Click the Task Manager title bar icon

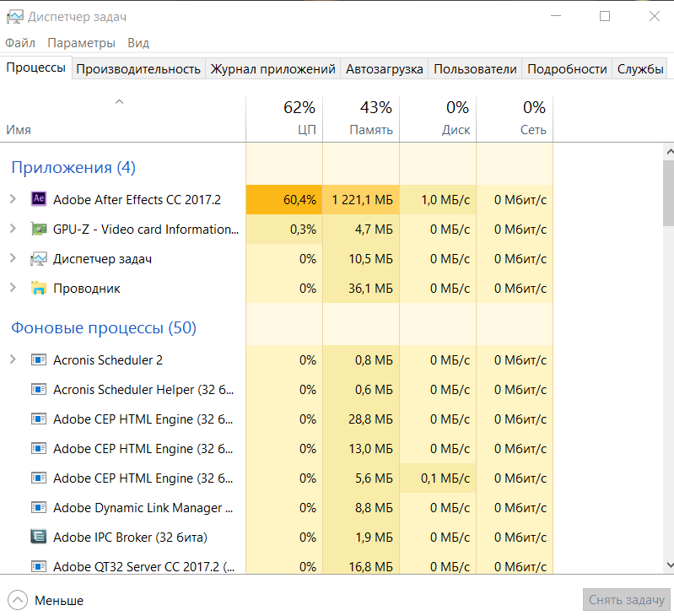pos(14,17)
